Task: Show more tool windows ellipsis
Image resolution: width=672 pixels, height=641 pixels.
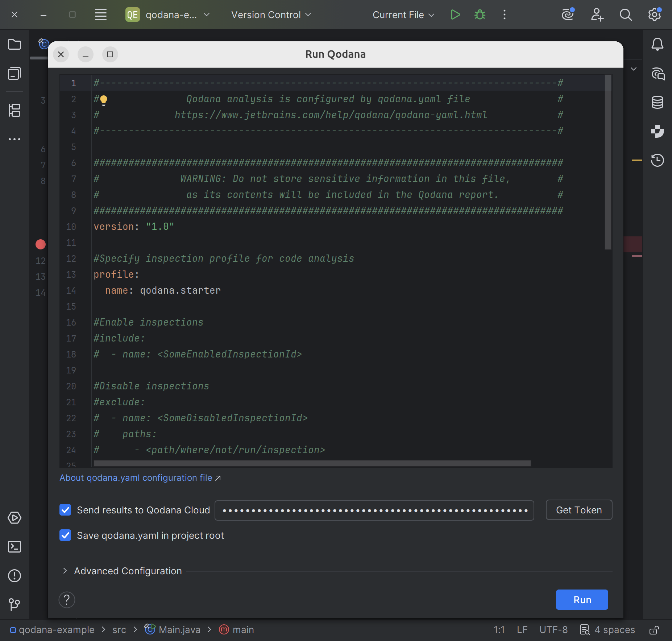Action: (14, 139)
